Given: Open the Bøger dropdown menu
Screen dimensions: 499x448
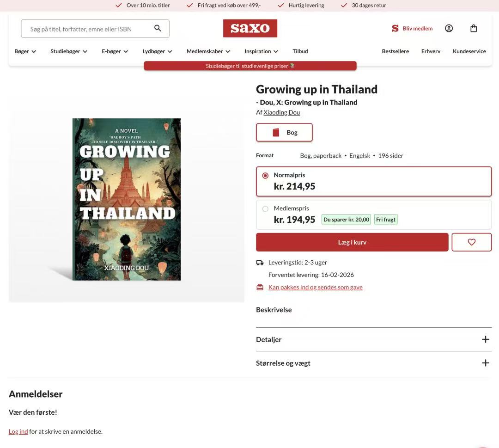Looking at the screenshot, I should 25,51.
